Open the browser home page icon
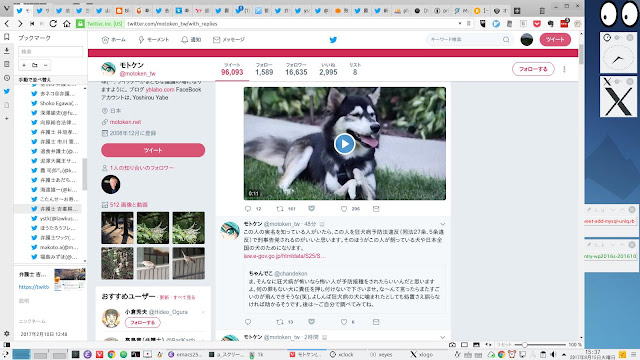This screenshot has height=360, width=640. (x=67, y=24)
